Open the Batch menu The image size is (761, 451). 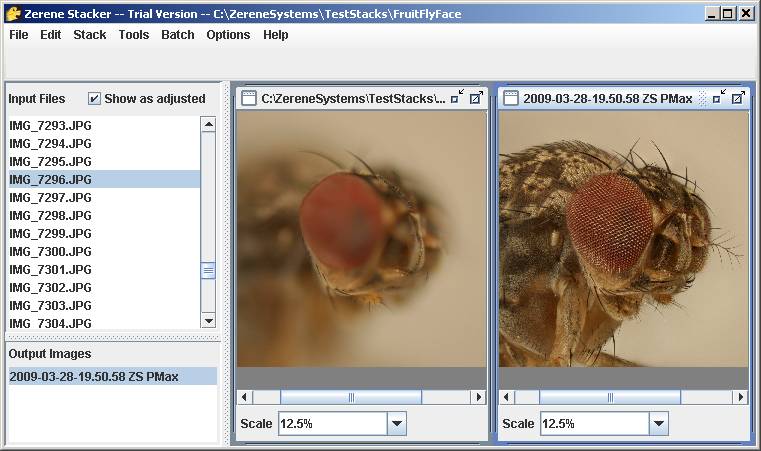tap(178, 35)
